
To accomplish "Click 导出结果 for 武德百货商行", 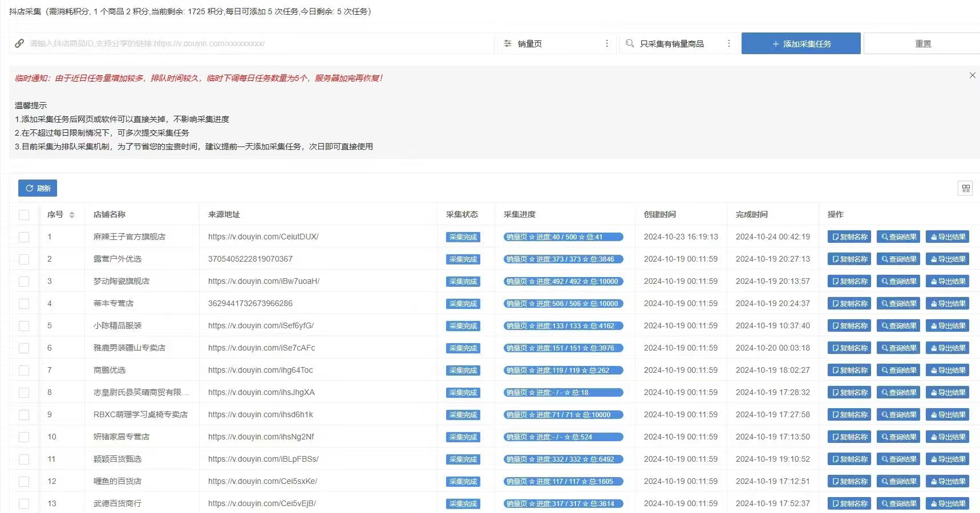I will [947, 504].
